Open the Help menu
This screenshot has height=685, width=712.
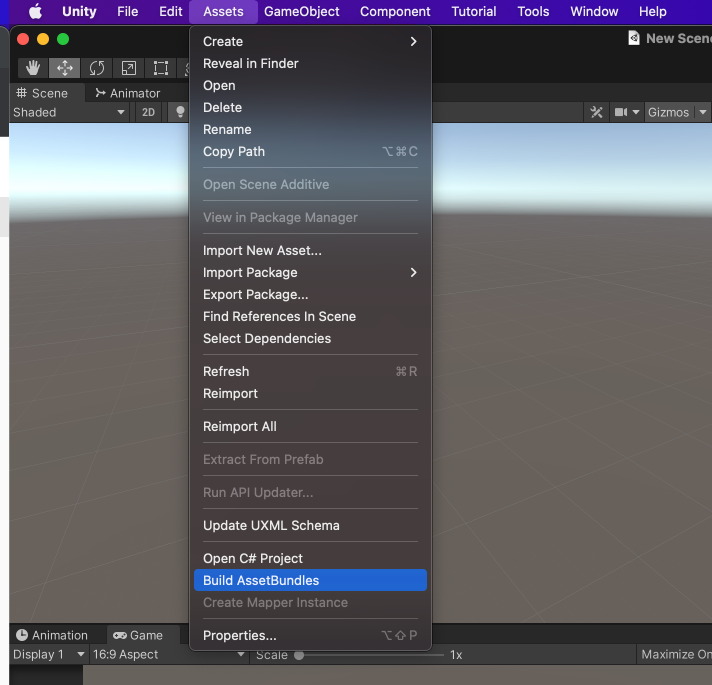(x=653, y=11)
